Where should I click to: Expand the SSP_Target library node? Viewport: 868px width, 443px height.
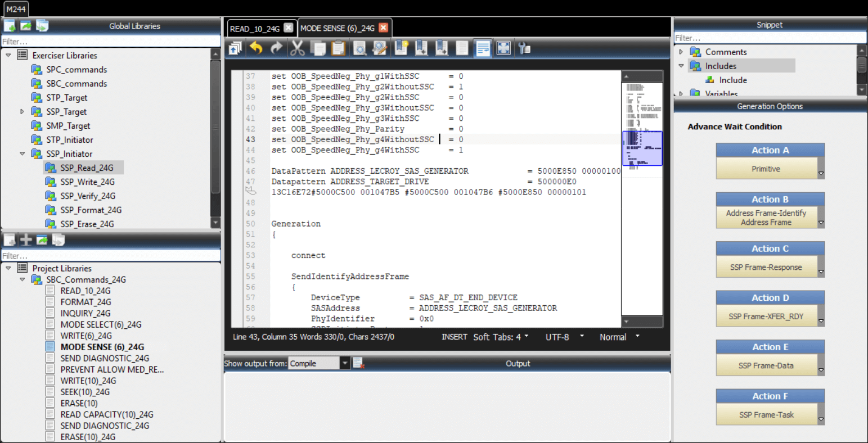click(22, 112)
